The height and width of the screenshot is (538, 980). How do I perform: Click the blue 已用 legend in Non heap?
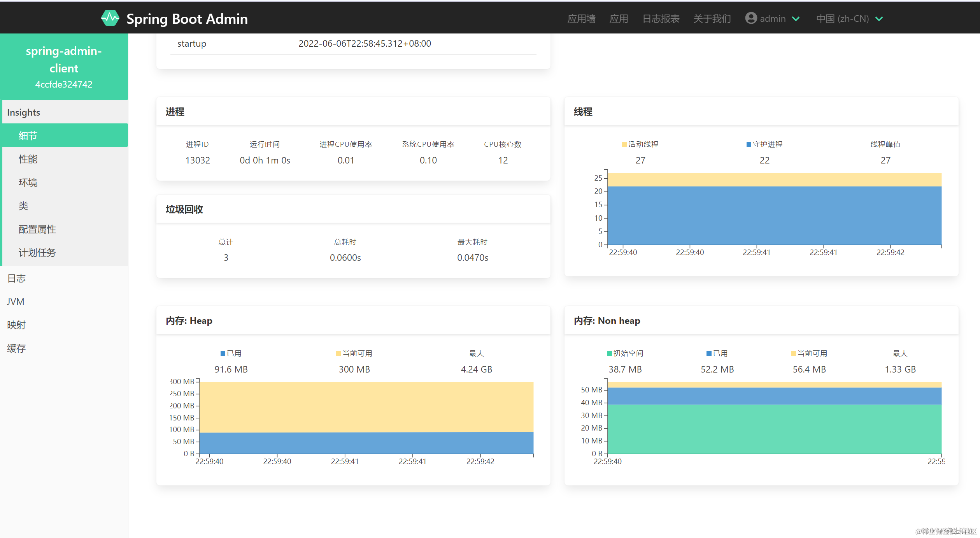tap(709, 353)
